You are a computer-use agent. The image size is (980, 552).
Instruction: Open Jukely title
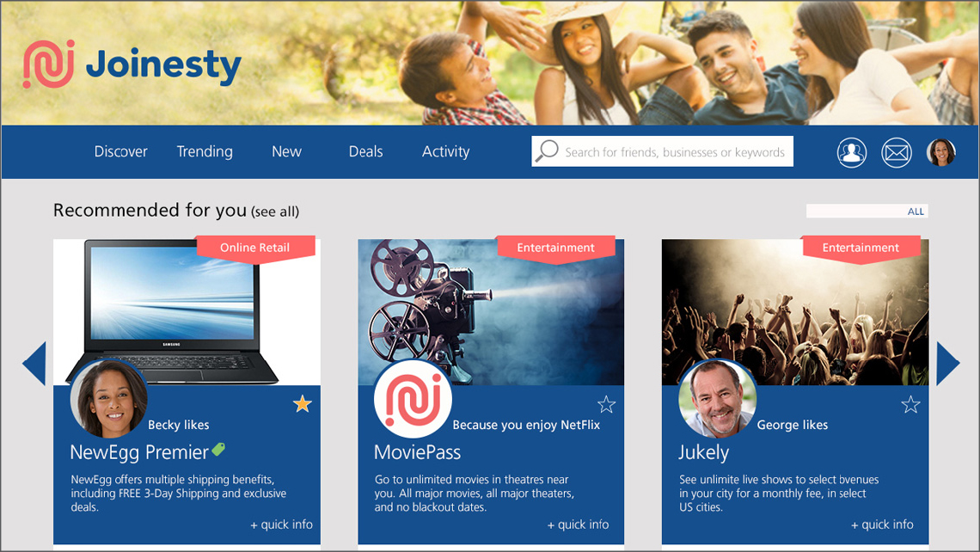click(x=704, y=452)
